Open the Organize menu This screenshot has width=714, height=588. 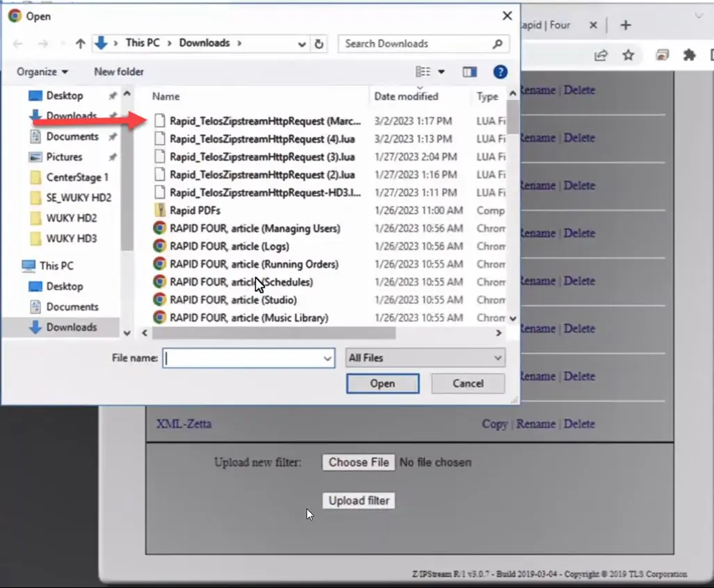pos(42,72)
